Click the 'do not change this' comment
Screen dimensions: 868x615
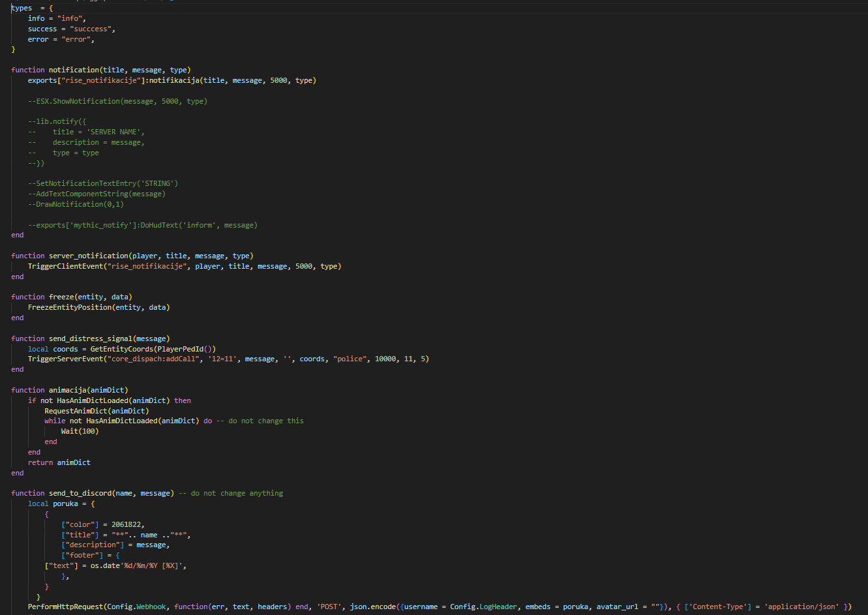coord(260,421)
